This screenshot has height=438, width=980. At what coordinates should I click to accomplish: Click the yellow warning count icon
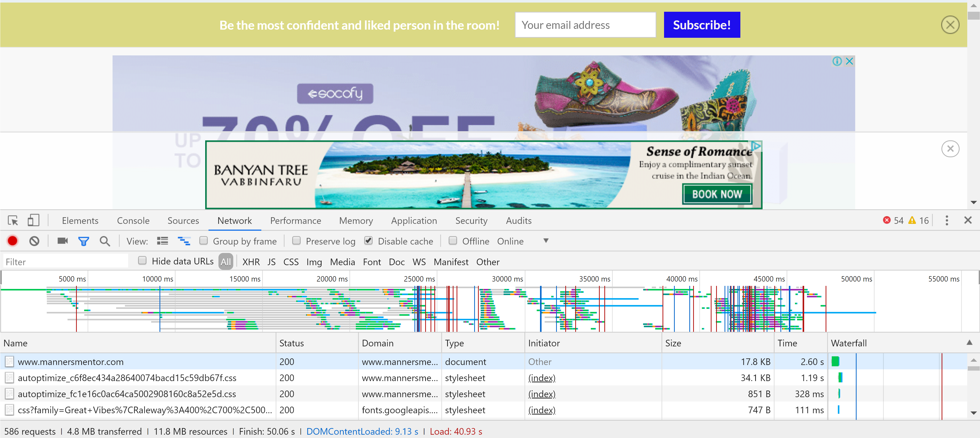click(912, 220)
